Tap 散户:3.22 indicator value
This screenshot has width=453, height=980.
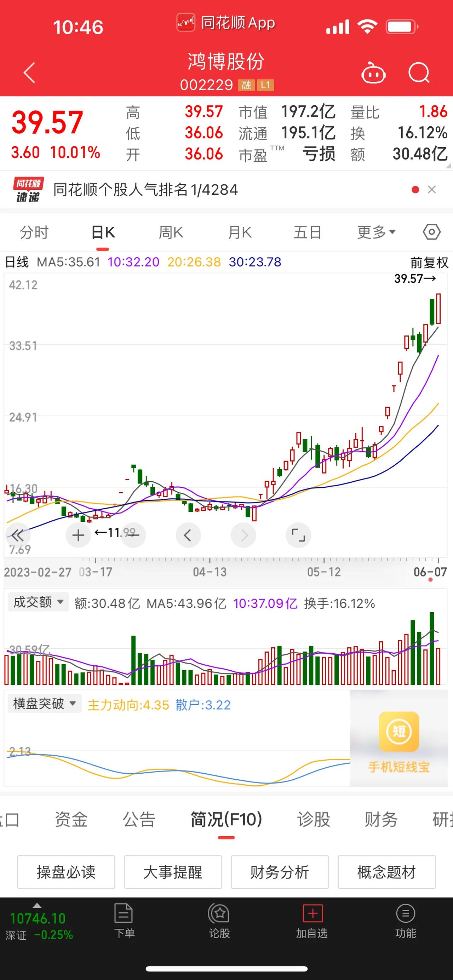203,705
